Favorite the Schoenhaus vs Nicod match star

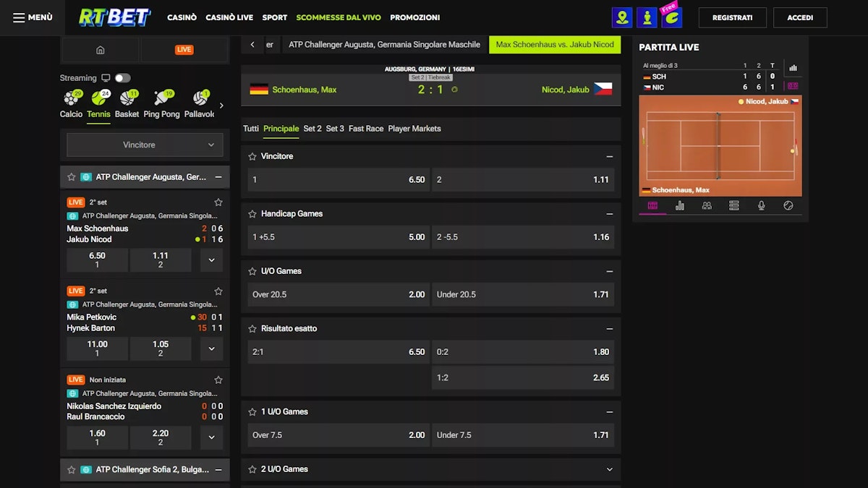pyautogui.click(x=218, y=202)
